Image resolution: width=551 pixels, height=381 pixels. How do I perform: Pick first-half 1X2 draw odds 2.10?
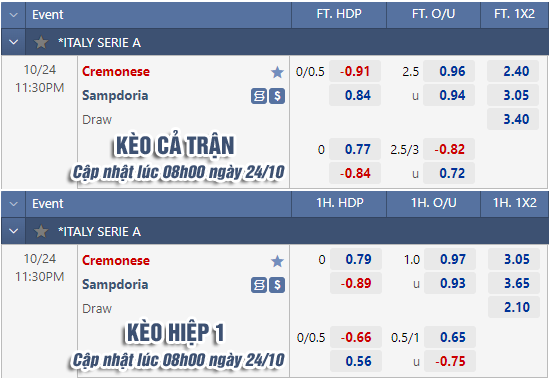514,307
